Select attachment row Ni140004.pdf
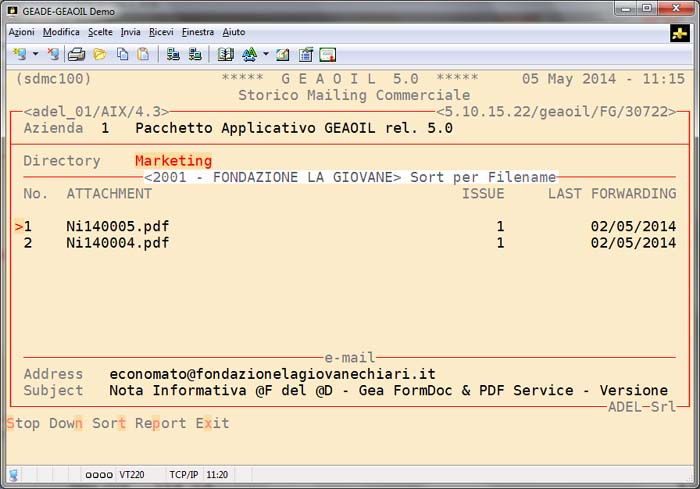 [117, 243]
